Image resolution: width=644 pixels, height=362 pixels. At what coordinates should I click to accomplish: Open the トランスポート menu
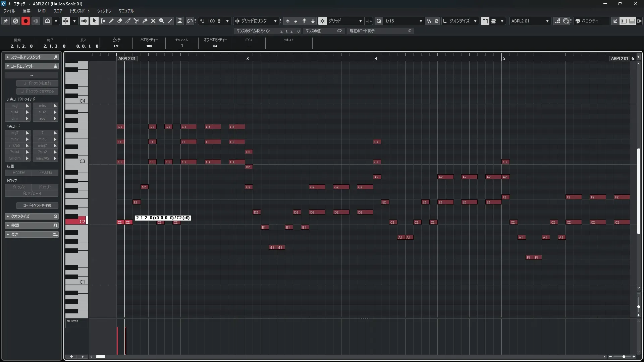click(x=80, y=11)
